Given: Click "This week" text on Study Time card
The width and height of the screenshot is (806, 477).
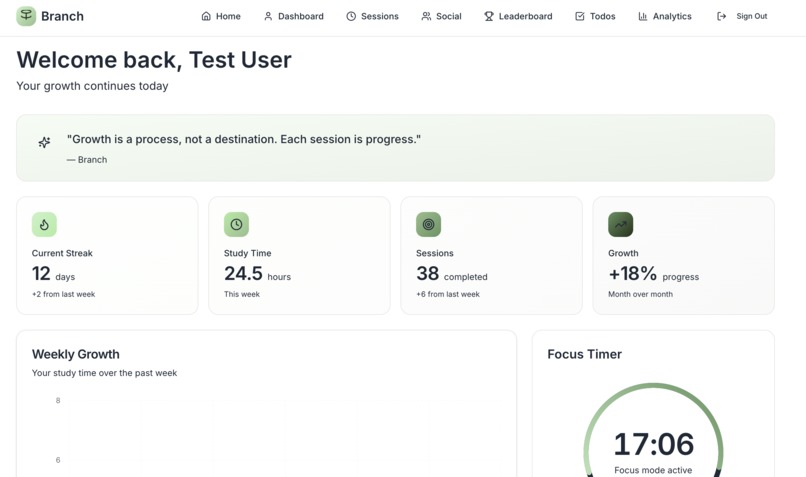Looking at the screenshot, I should click(242, 295).
